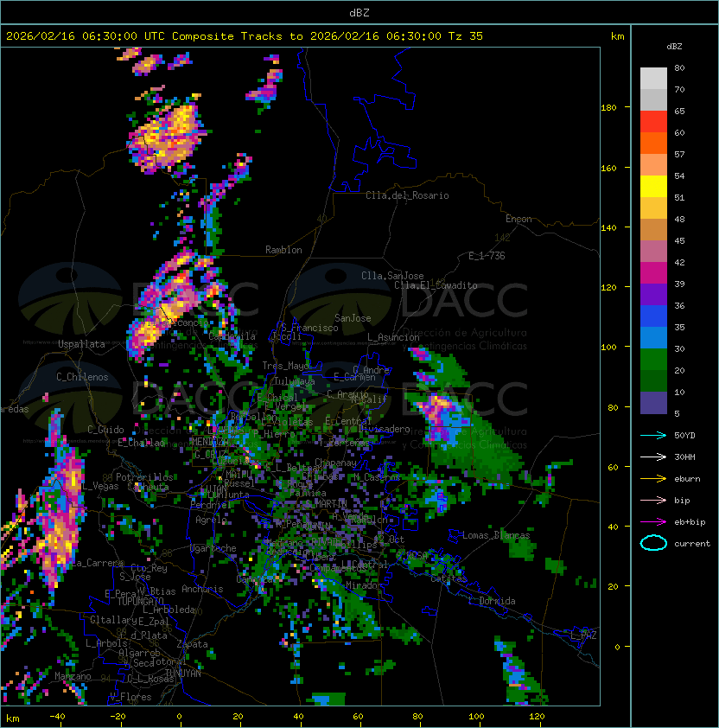Click the cyan 50YD arrow in legend

coord(653,435)
